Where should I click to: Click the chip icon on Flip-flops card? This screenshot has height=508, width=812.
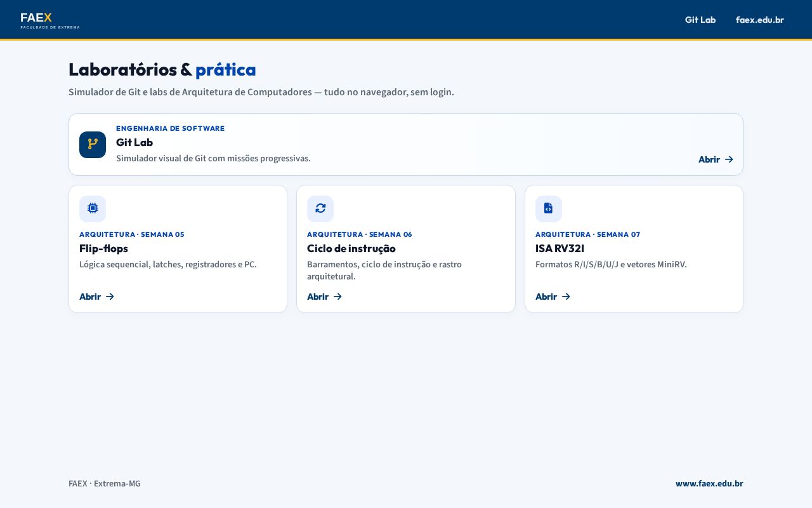(93, 208)
